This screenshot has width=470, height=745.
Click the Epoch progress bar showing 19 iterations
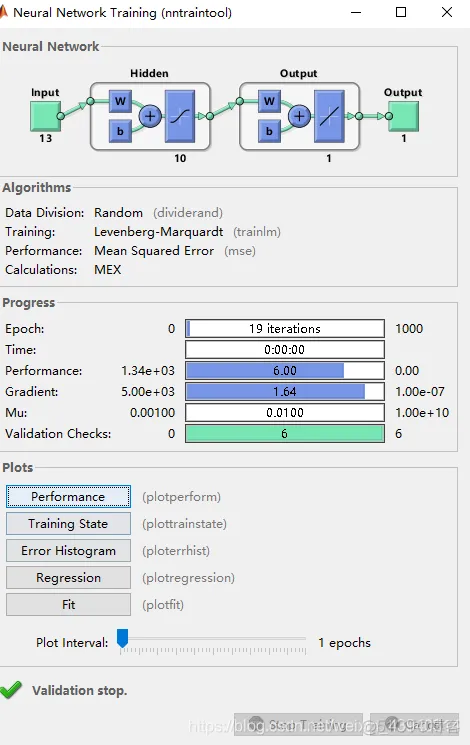(x=285, y=328)
